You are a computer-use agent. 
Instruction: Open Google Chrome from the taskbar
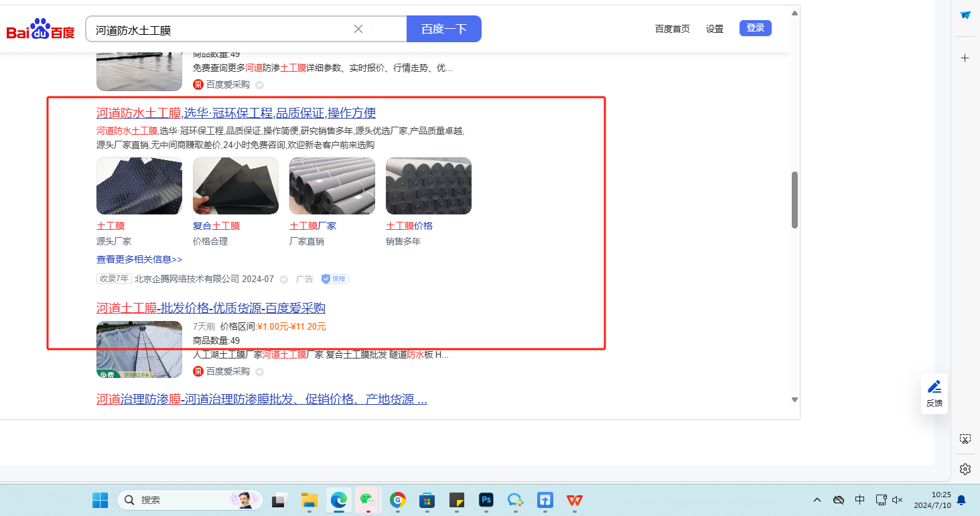[398, 500]
